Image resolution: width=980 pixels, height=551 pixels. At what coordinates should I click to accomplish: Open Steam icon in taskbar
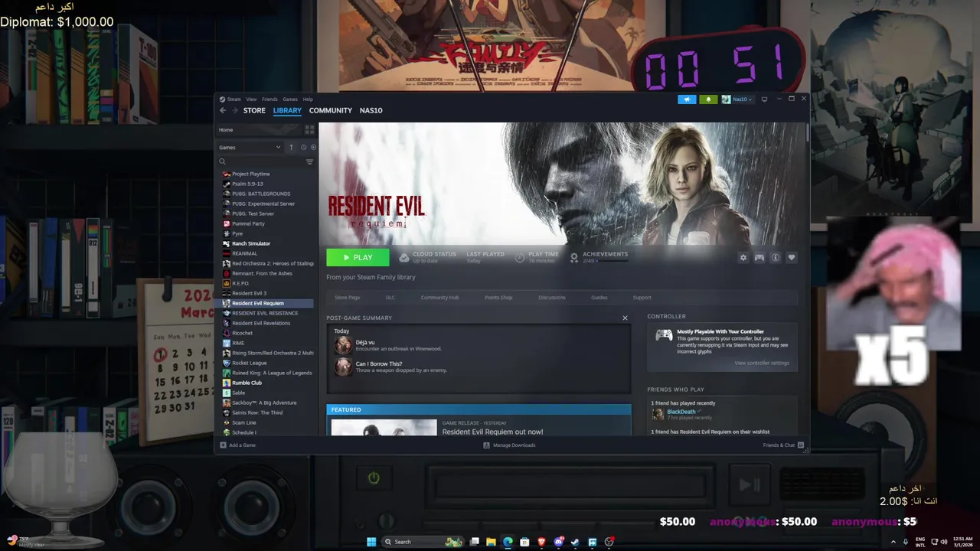(575, 542)
